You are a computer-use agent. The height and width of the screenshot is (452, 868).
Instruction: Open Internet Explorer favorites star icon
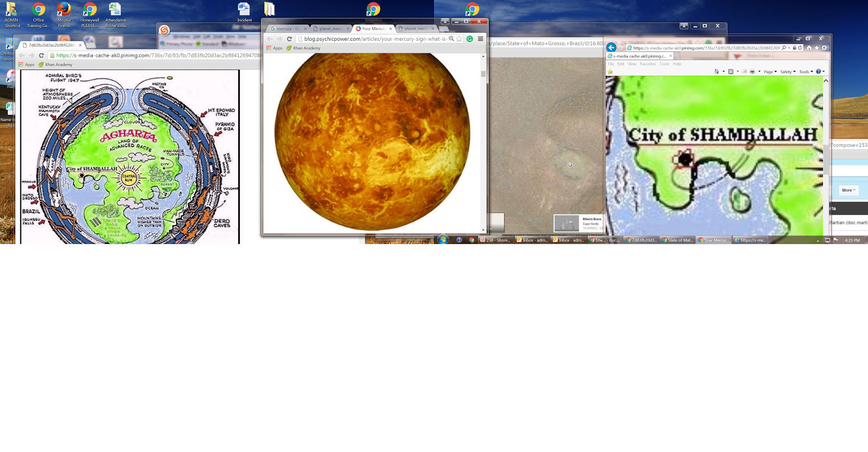(x=816, y=48)
